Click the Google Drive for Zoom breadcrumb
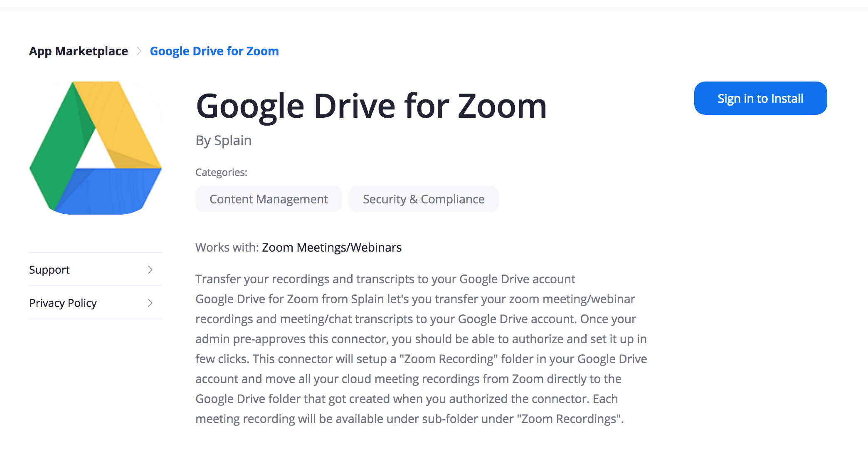Screen dimensions: 868x460 [214, 51]
